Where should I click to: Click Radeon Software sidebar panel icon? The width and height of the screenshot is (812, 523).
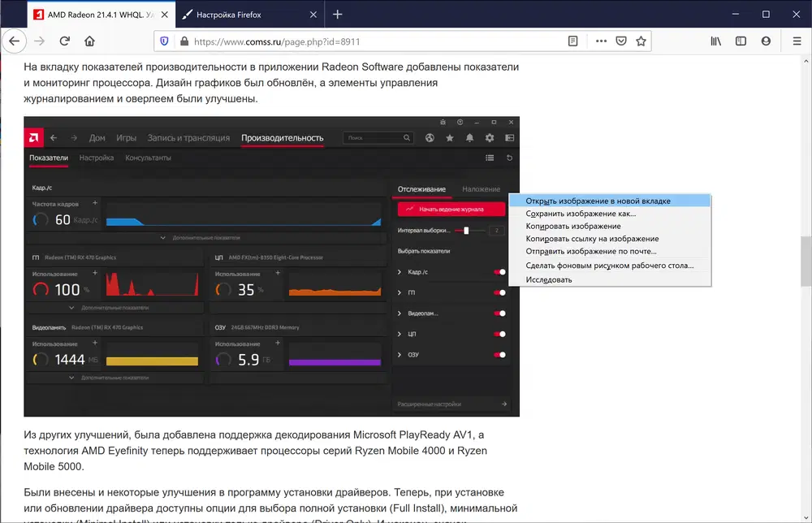[x=510, y=138]
